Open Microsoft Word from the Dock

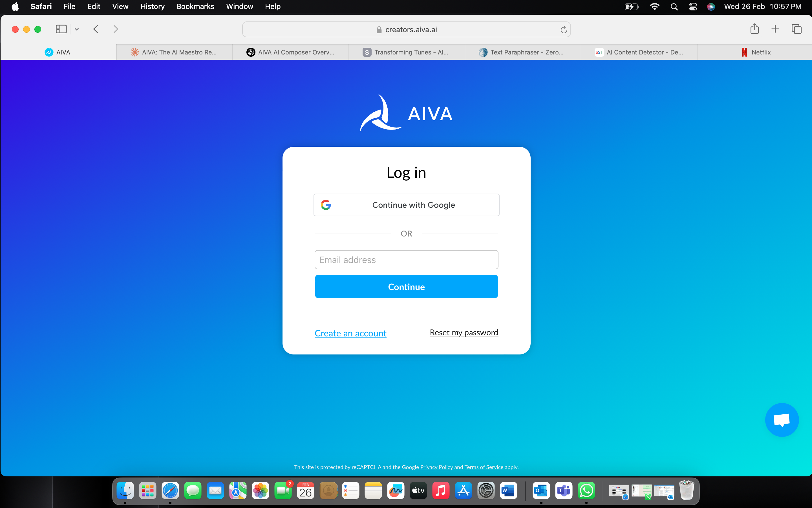[x=508, y=491]
